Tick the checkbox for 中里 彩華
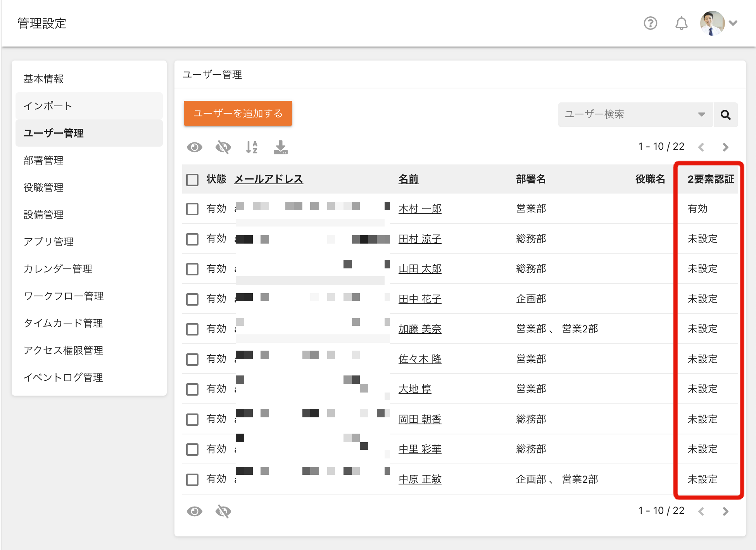 pyautogui.click(x=192, y=449)
